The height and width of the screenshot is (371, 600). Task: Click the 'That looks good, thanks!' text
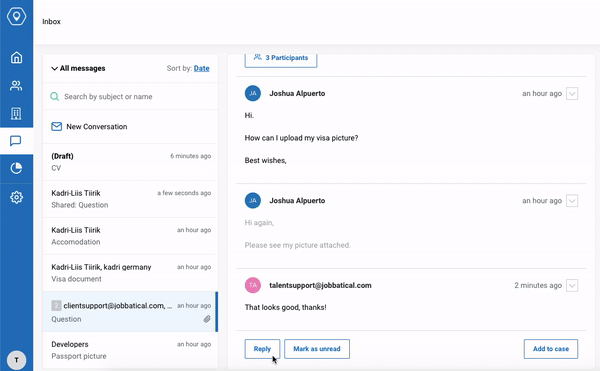pos(285,307)
